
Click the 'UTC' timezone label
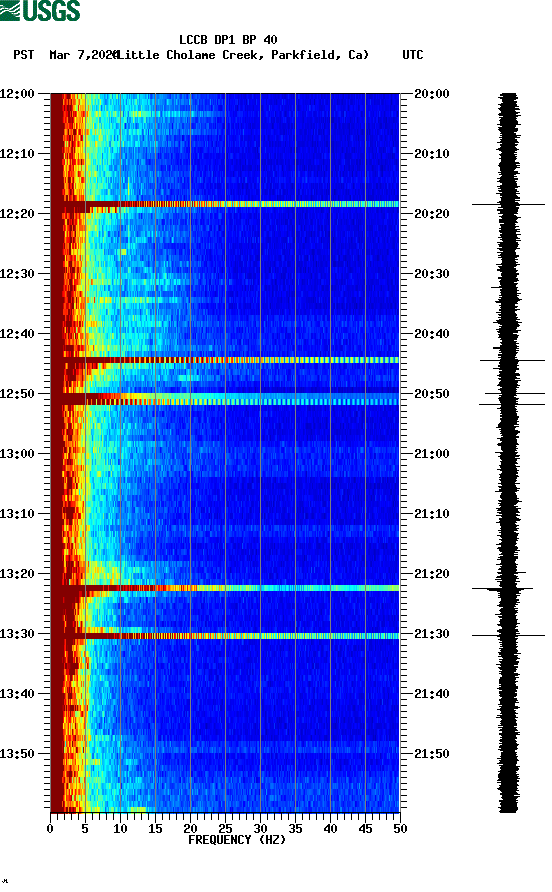click(413, 55)
